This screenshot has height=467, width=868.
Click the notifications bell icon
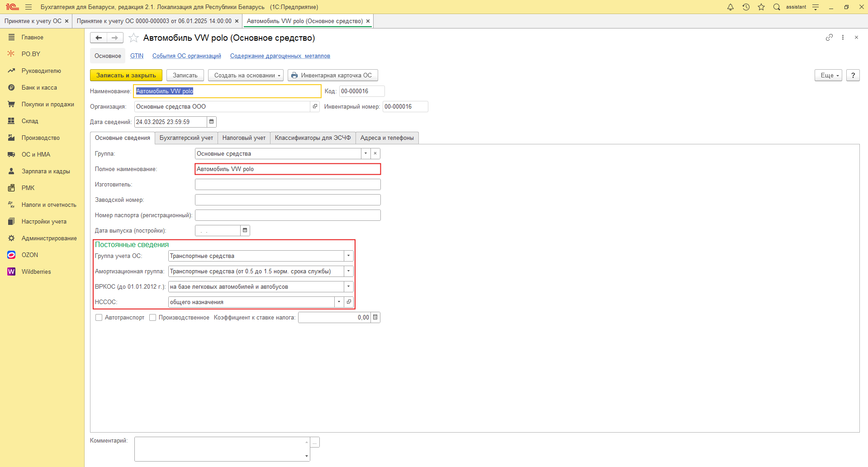[x=730, y=7]
